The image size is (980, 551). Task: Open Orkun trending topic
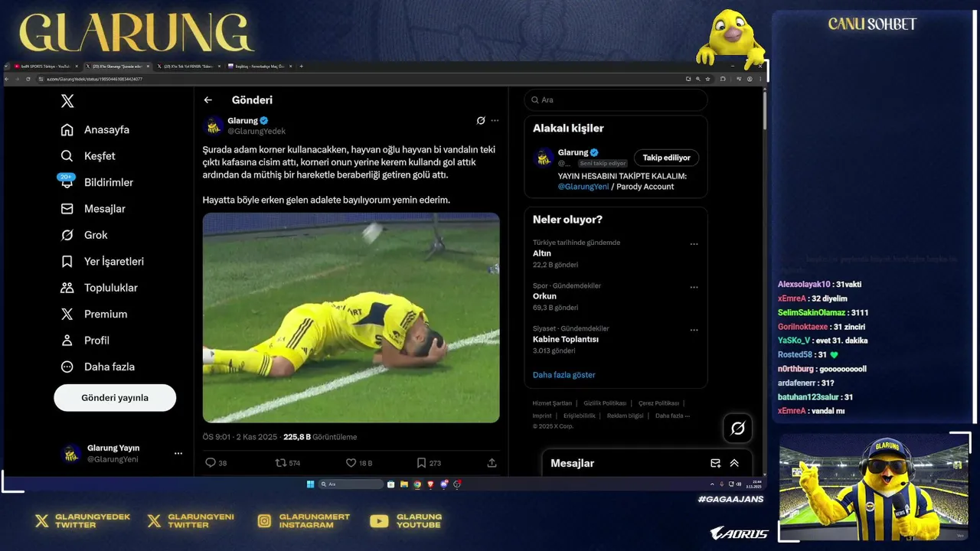544,296
